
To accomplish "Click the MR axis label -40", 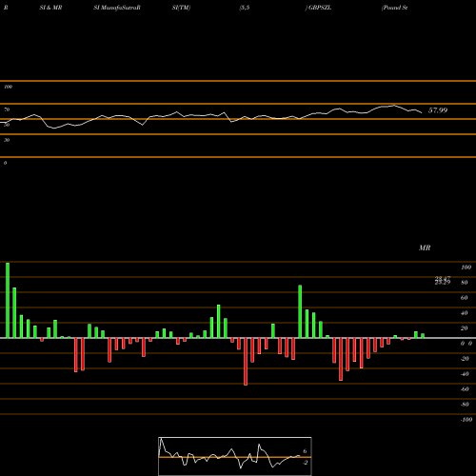I will pos(465,374).
